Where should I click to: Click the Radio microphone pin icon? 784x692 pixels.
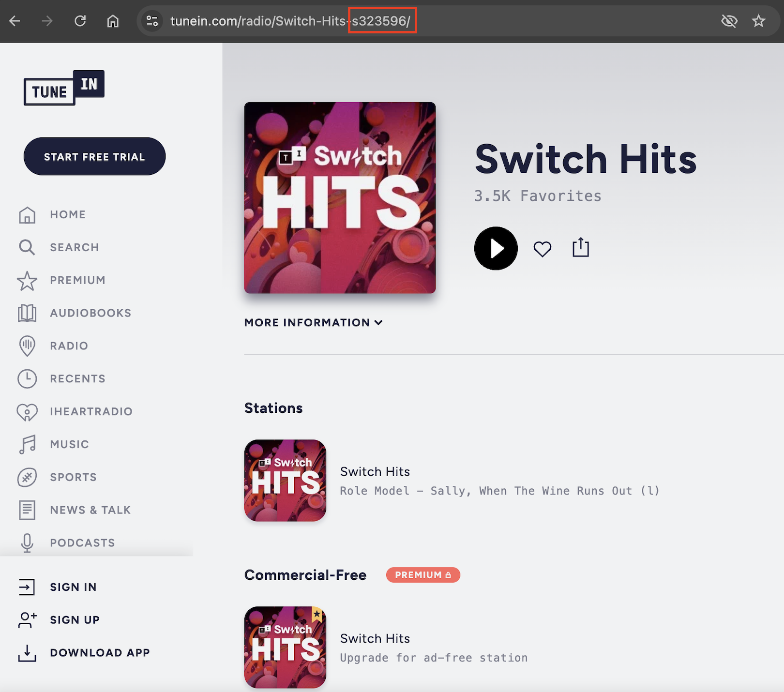tap(27, 346)
